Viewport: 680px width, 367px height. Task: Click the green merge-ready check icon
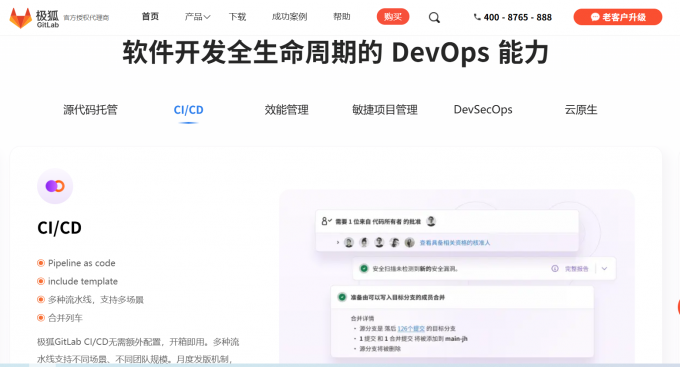pyautogui.click(x=342, y=297)
